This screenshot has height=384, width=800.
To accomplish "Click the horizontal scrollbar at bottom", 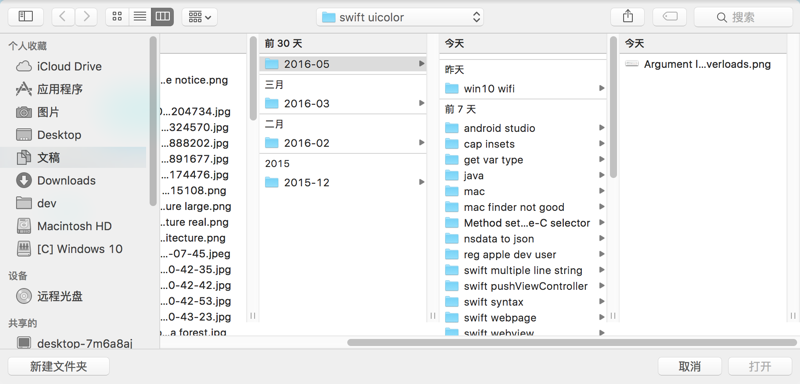I will [x=571, y=343].
